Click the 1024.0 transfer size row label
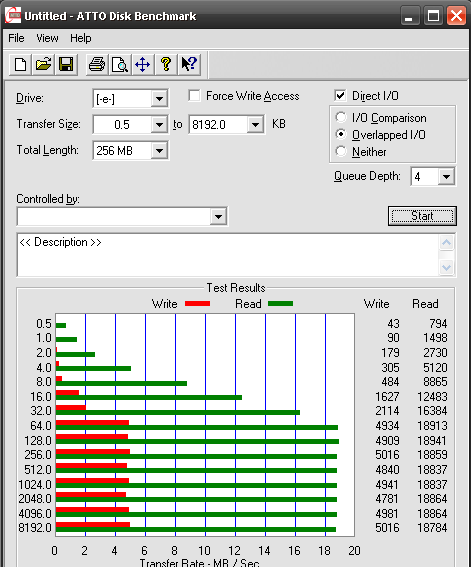The height and width of the screenshot is (567, 471). coord(35,485)
